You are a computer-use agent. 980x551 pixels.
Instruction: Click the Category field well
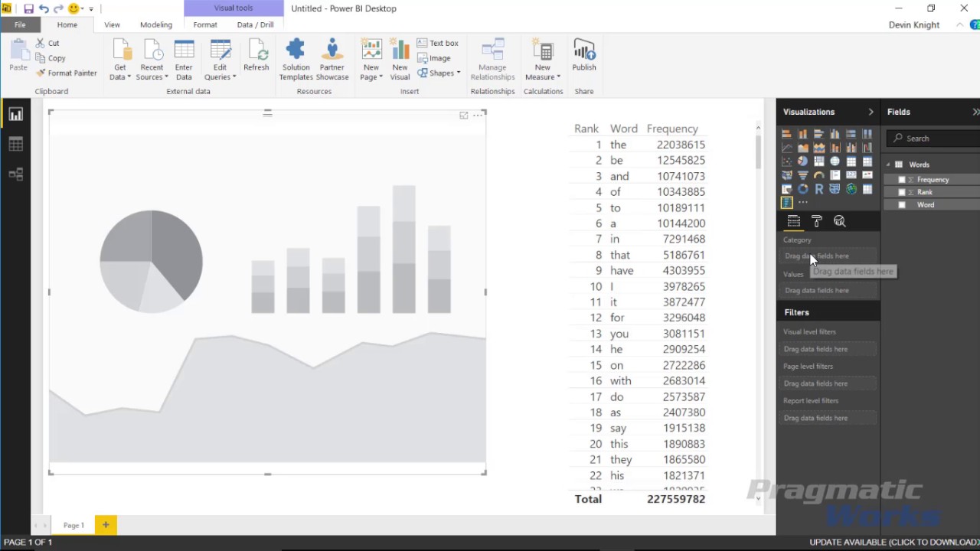click(829, 256)
